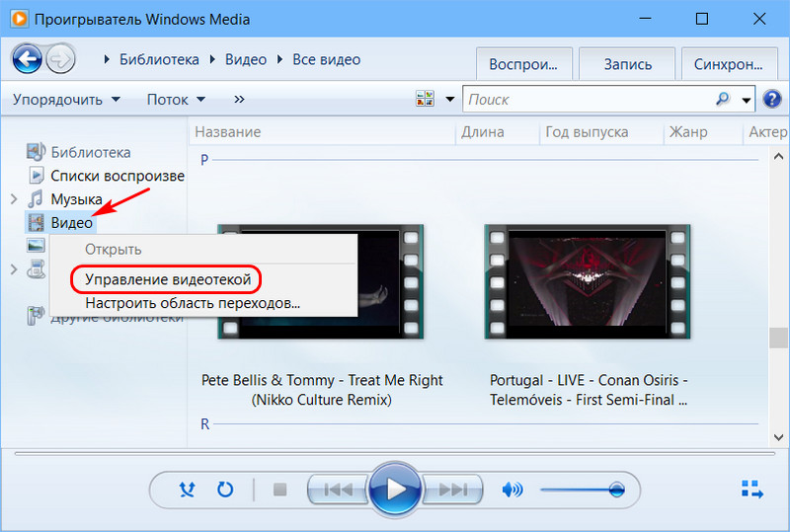Open the Синхронизация tab

(729, 64)
